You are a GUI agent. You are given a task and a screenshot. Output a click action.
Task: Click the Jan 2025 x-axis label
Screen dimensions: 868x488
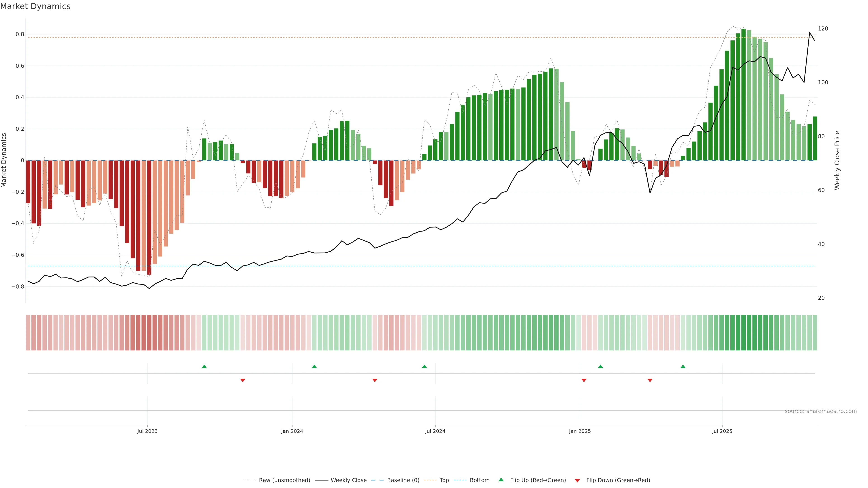[580, 431]
